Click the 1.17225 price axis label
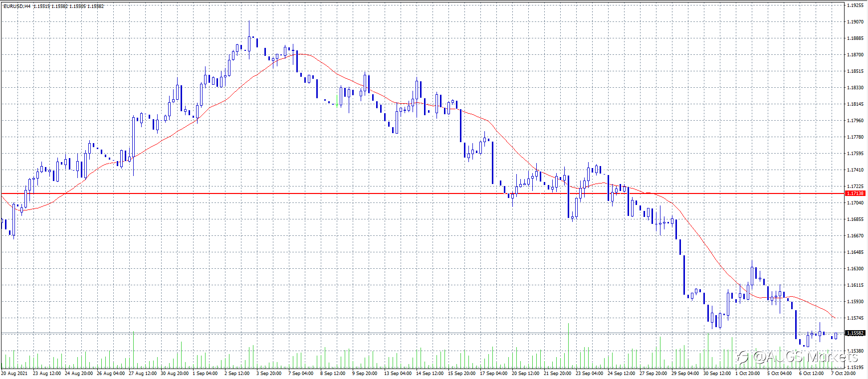 click(x=856, y=187)
